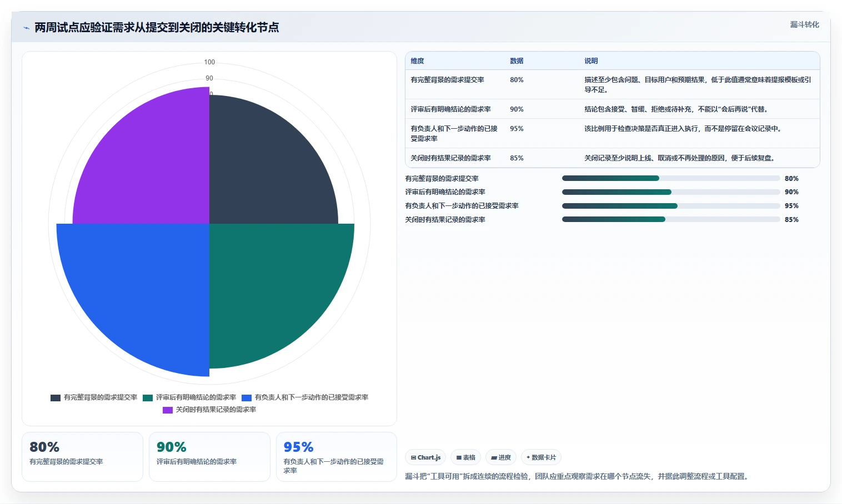Click table cell 关闭时有结果记录的需求率
The width and height of the screenshot is (842, 504).
(x=450, y=158)
